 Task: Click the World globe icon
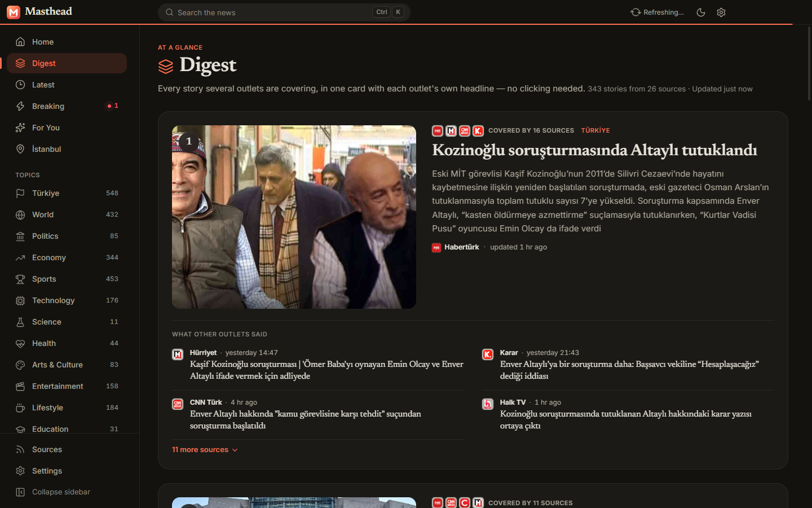(x=20, y=214)
